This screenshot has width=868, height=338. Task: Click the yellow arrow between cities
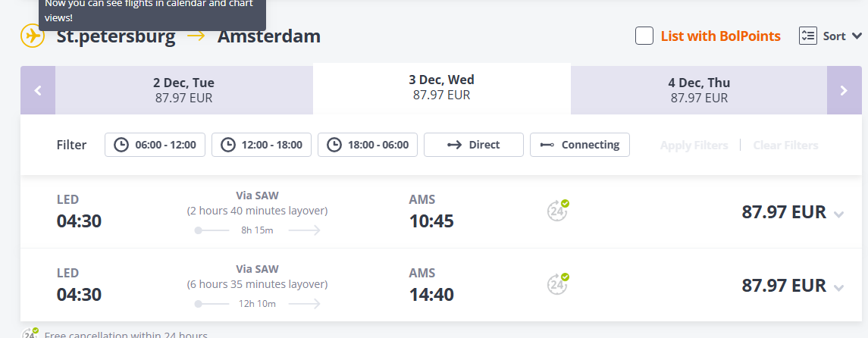click(x=196, y=36)
